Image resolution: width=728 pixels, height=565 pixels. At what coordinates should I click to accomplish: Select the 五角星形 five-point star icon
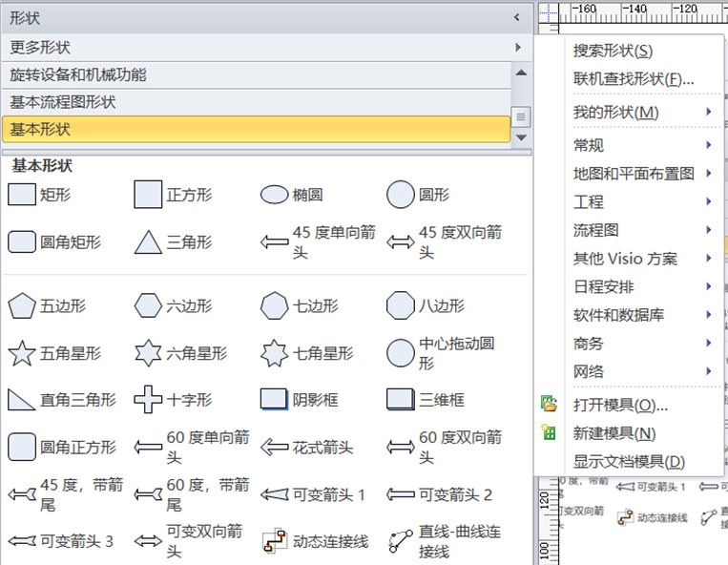click(22, 353)
